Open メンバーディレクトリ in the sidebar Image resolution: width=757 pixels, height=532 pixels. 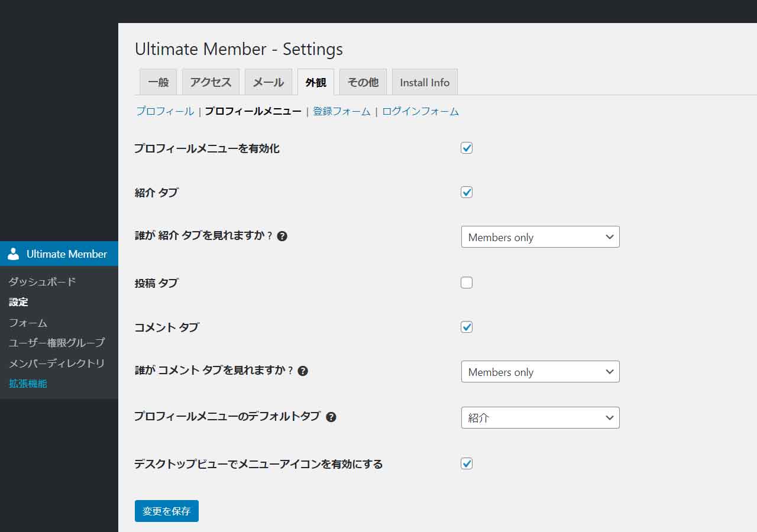57,363
